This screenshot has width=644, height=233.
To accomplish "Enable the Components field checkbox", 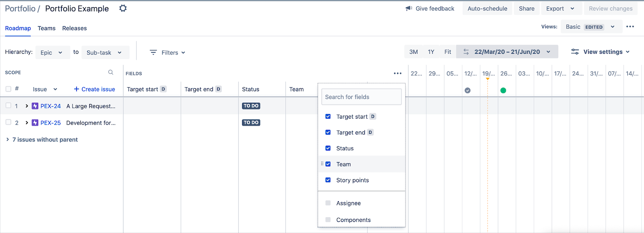I will point(328,220).
